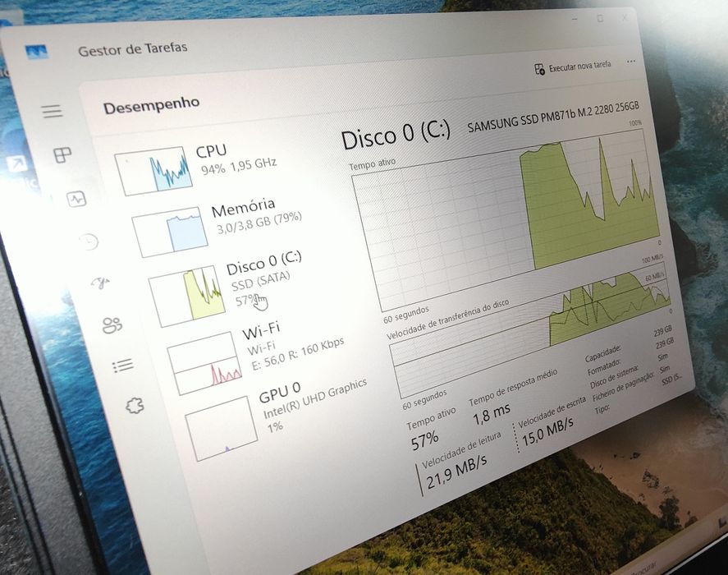Click SAMSUNG SSD PM871b model name

[553, 117]
